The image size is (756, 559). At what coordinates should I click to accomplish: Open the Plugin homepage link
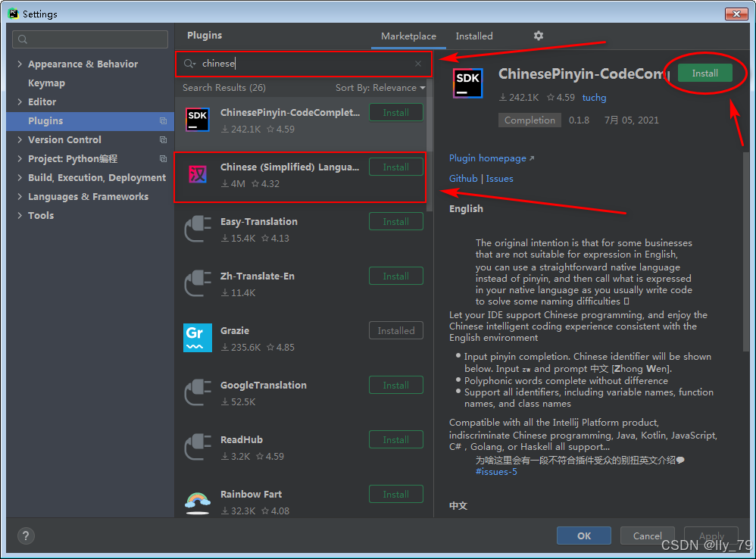click(492, 158)
